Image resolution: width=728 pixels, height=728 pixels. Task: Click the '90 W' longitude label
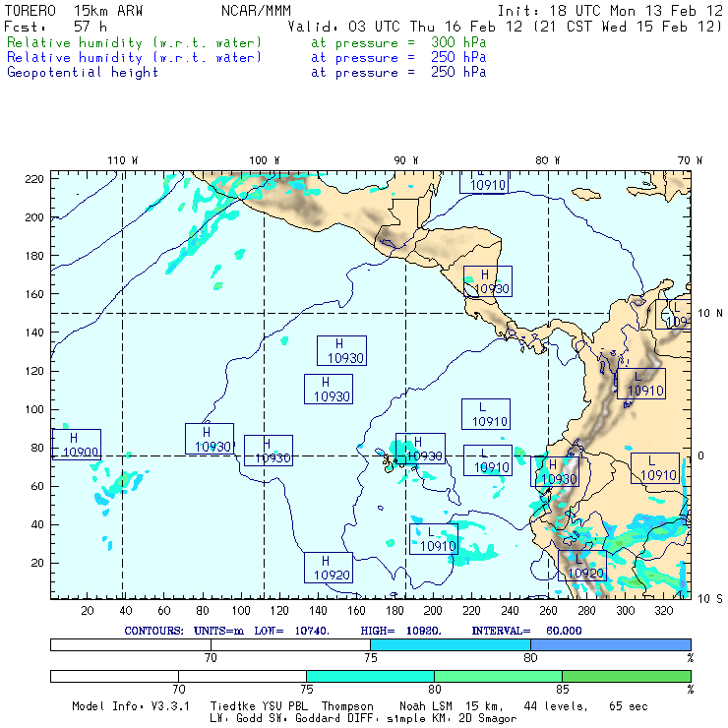pyautogui.click(x=406, y=160)
